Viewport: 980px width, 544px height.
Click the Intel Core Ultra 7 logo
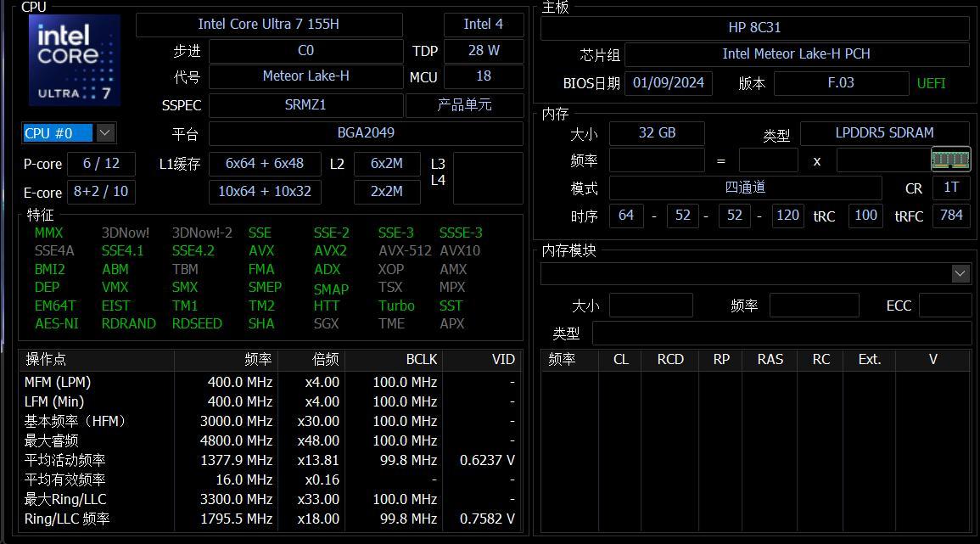coord(73,59)
